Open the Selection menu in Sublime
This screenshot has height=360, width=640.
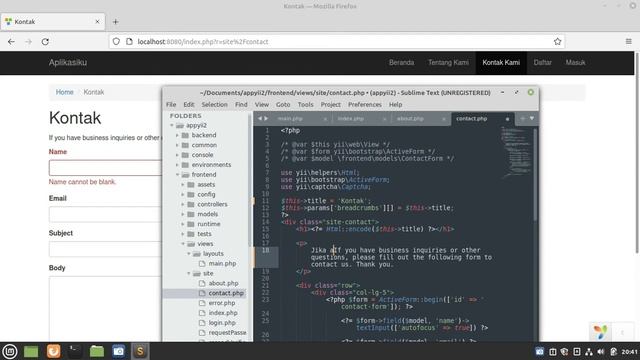point(214,104)
